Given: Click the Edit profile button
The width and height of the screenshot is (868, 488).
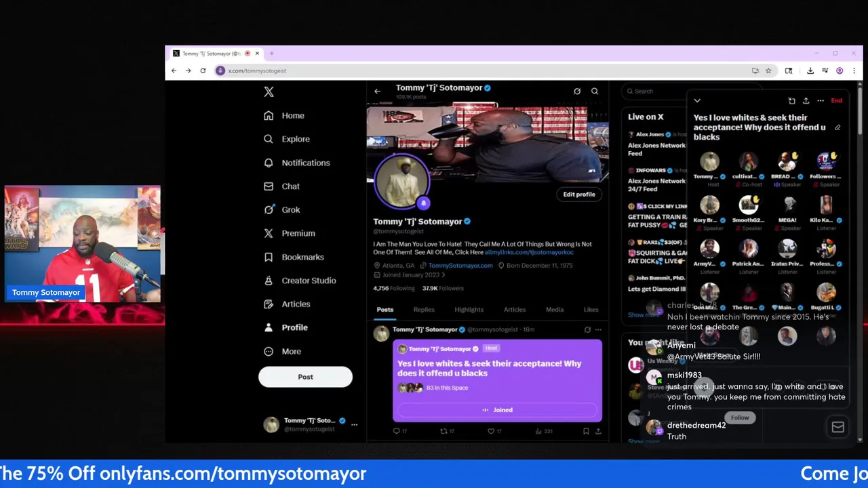Looking at the screenshot, I should pyautogui.click(x=579, y=195).
